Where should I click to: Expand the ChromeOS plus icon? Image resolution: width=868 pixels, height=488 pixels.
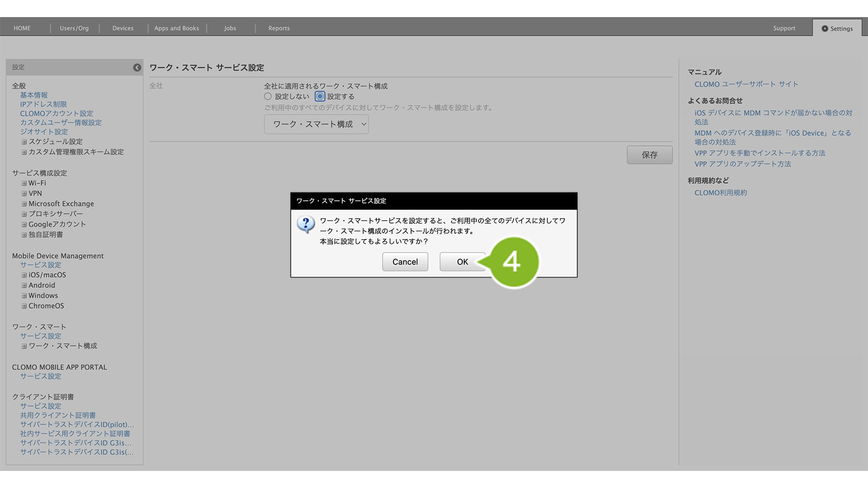pyautogui.click(x=24, y=306)
